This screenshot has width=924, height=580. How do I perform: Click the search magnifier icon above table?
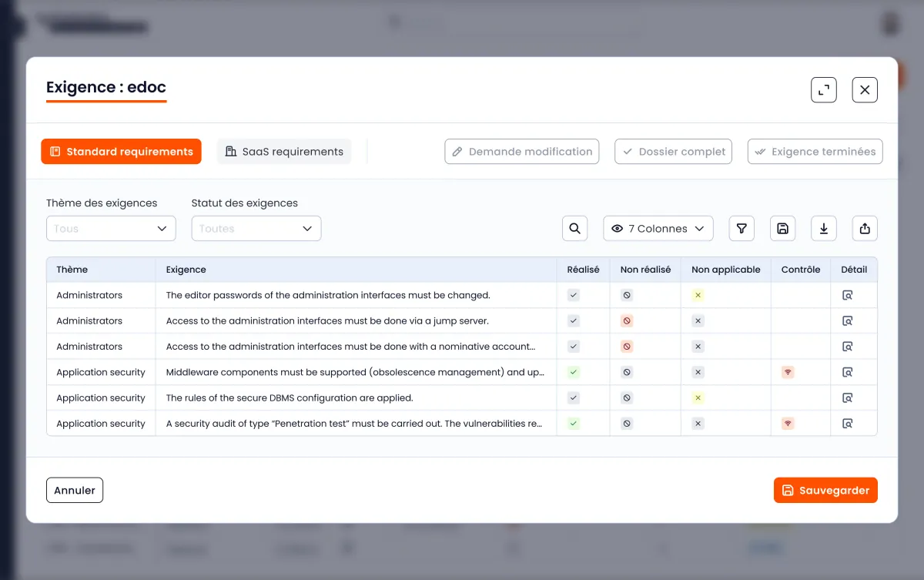pyautogui.click(x=574, y=229)
